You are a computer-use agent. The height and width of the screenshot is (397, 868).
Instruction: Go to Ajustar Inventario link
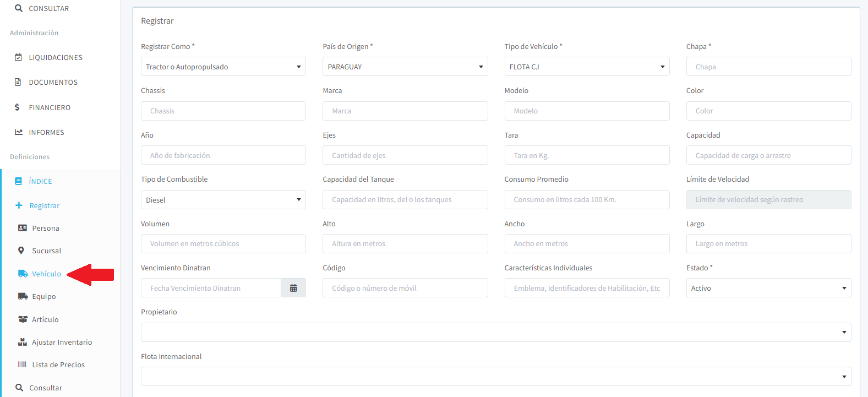tap(62, 342)
